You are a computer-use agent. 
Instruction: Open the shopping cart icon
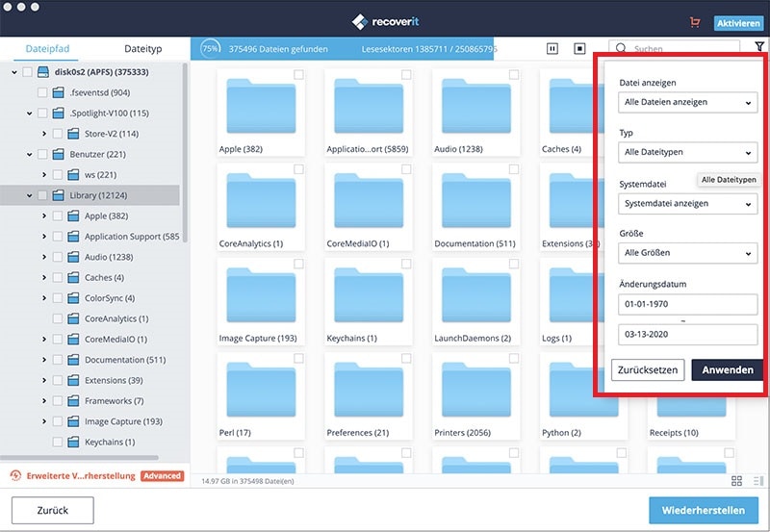point(694,22)
